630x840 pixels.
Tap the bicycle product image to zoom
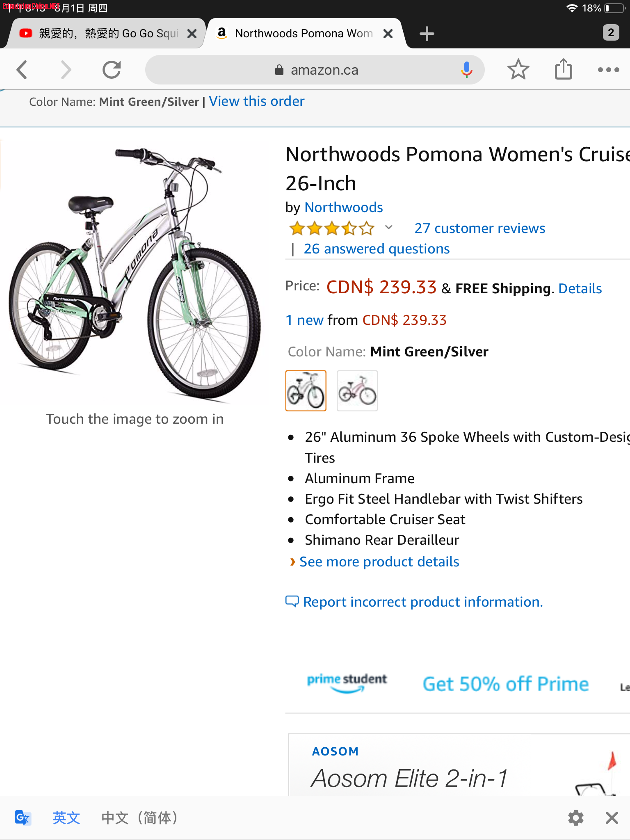point(135,273)
